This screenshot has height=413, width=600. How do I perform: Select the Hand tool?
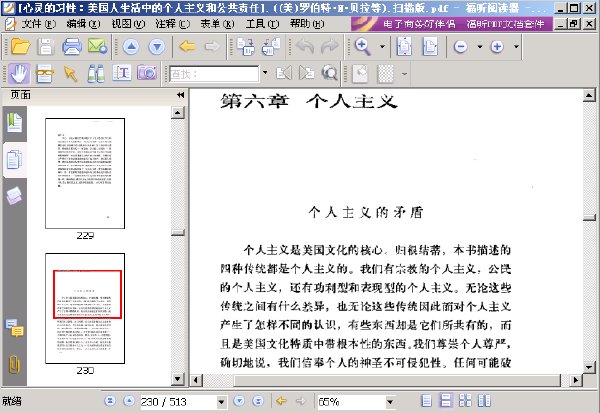19,73
